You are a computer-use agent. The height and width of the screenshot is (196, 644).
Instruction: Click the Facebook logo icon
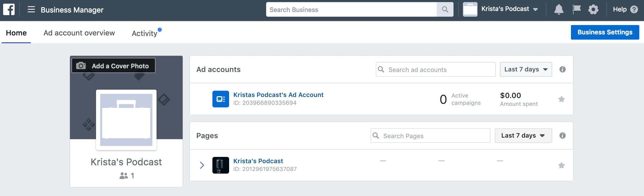coord(9,10)
